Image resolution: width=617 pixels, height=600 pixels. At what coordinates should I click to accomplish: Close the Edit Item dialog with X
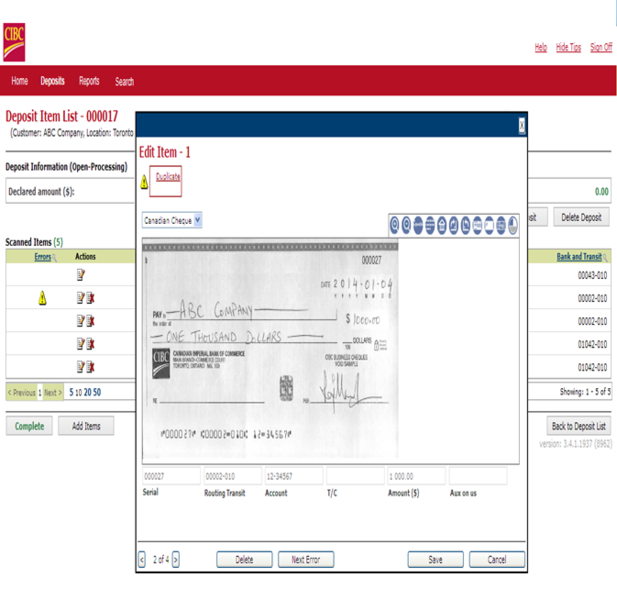pos(522,126)
